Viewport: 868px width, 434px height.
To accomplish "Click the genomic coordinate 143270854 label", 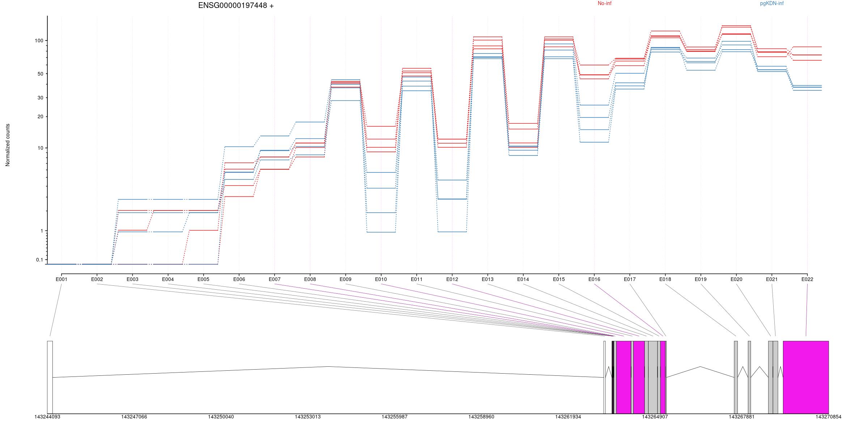I will [x=828, y=417].
